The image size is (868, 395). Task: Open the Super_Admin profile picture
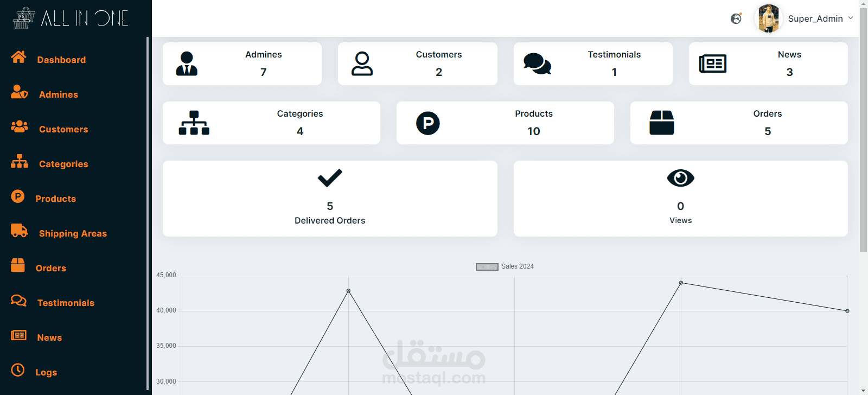pyautogui.click(x=768, y=18)
